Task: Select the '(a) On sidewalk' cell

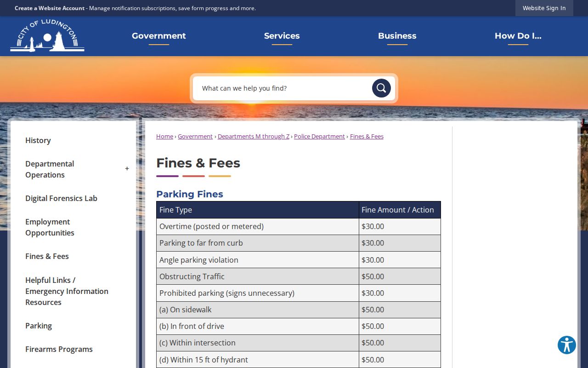Action: [258, 310]
